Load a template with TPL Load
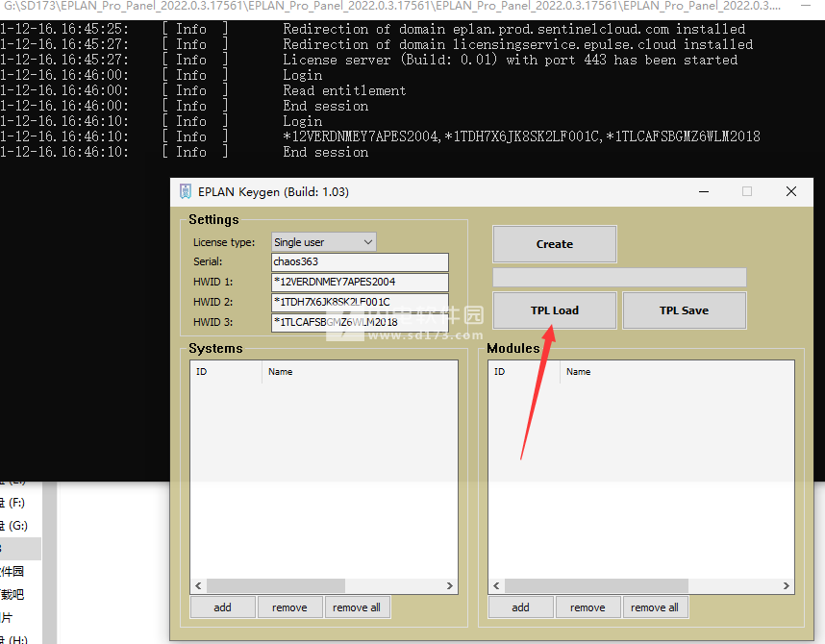The width and height of the screenshot is (825, 644). pos(555,310)
